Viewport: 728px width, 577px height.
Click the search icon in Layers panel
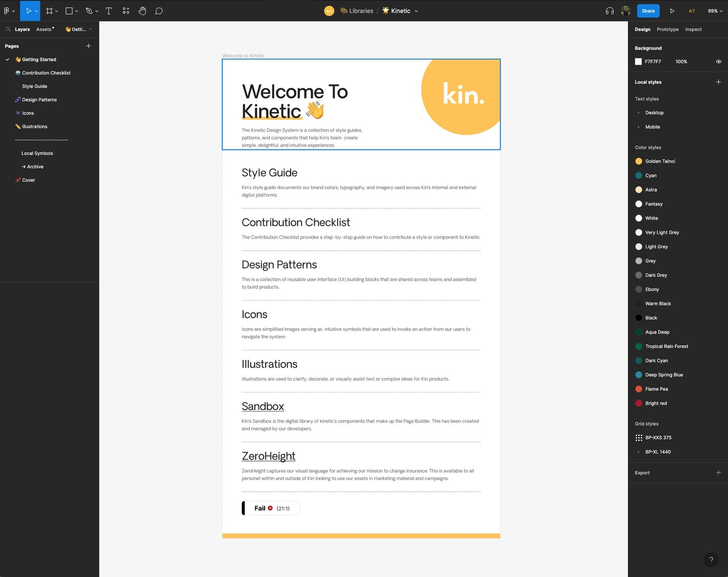(x=8, y=29)
